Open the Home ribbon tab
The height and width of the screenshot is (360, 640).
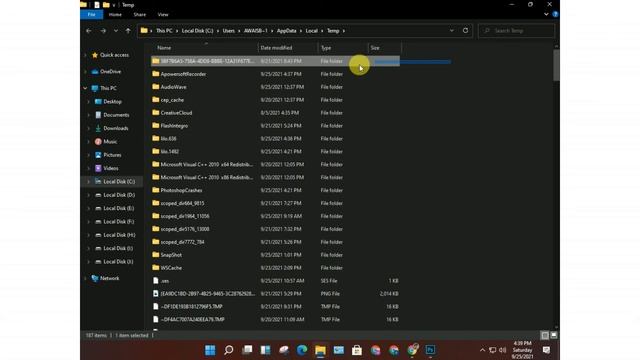tap(115, 14)
